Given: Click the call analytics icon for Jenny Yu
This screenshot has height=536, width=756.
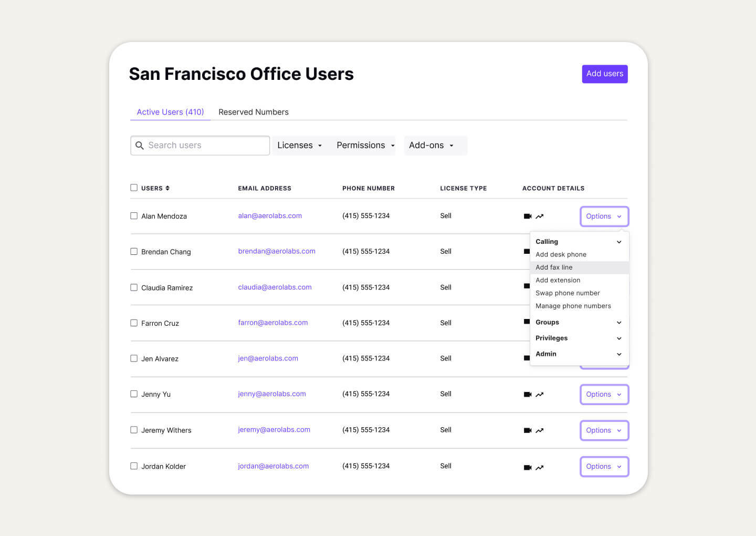Looking at the screenshot, I should [x=540, y=394].
